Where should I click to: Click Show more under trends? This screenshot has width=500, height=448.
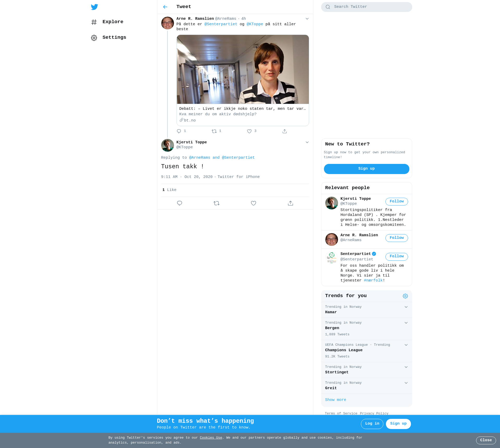(x=335, y=400)
